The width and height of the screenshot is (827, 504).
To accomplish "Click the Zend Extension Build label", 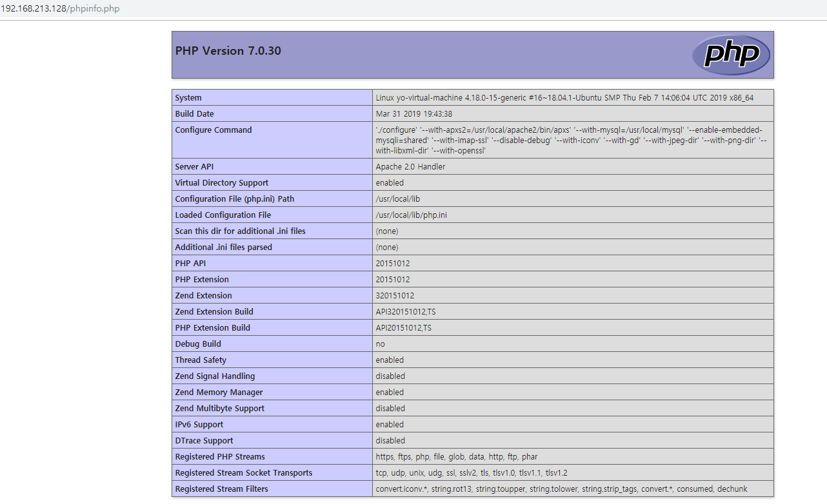I will (214, 312).
